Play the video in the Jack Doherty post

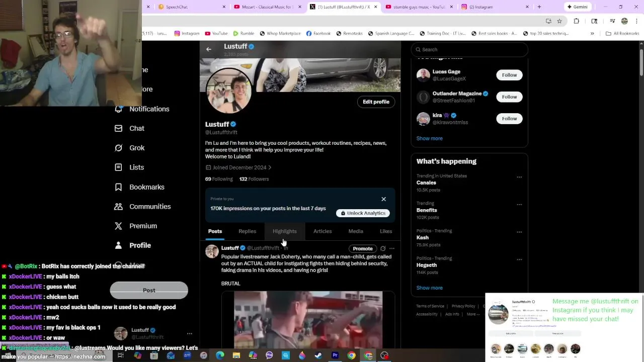308,319
